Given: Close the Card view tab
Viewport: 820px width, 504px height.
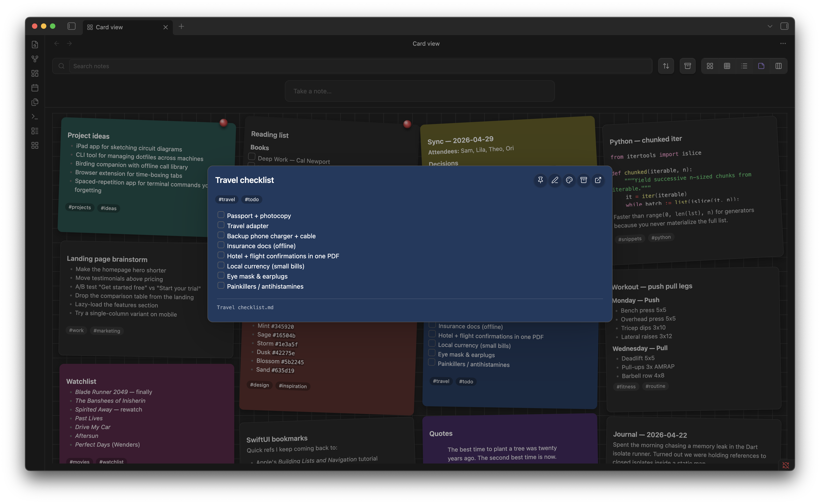Looking at the screenshot, I should pos(165,27).
